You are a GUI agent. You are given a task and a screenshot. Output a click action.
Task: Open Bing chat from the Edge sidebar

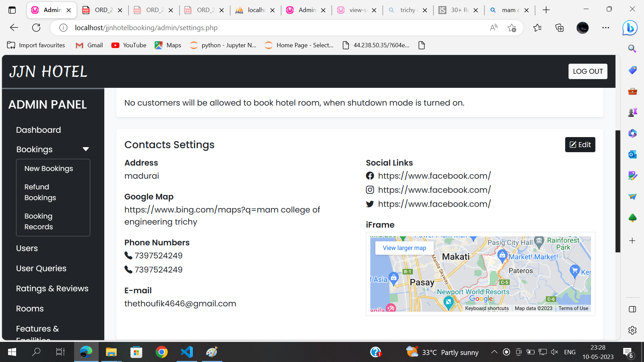(630, 28)
